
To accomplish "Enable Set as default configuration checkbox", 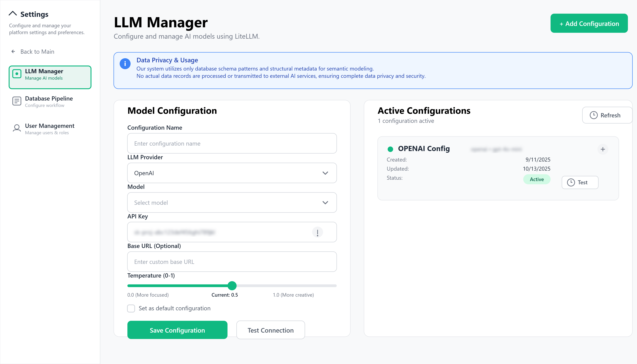I will coord(131,308).
